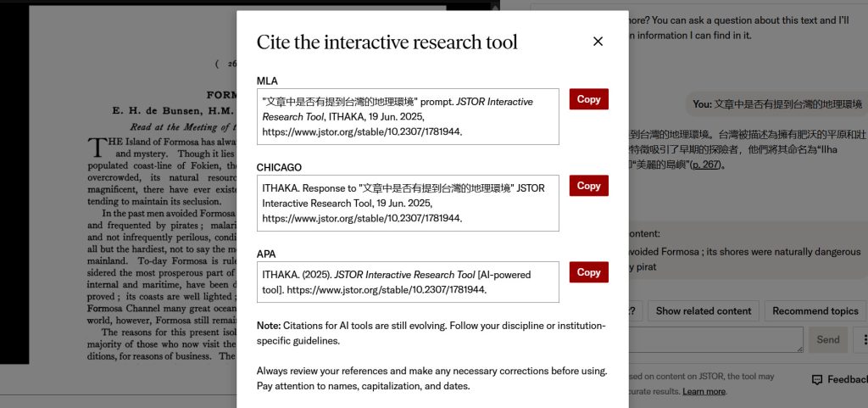Close the cite dialog with the X icon

(x=598, y=42)
